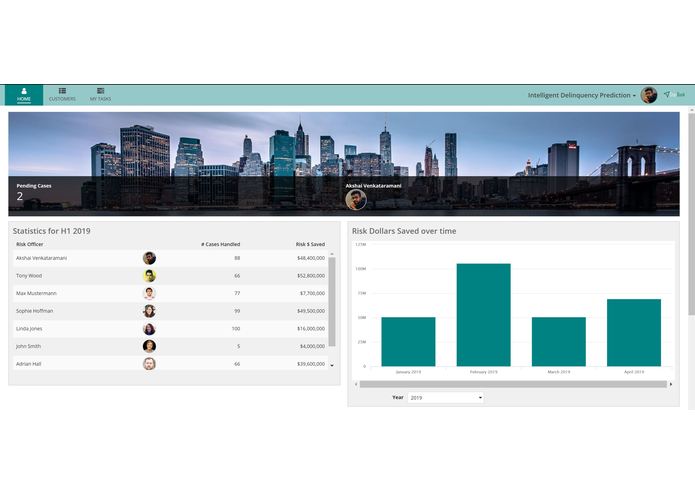Viewport: 695px width, 494px height.
Task: Click the statistics table vertical scrollbar thumb
Action: [332, 302]
